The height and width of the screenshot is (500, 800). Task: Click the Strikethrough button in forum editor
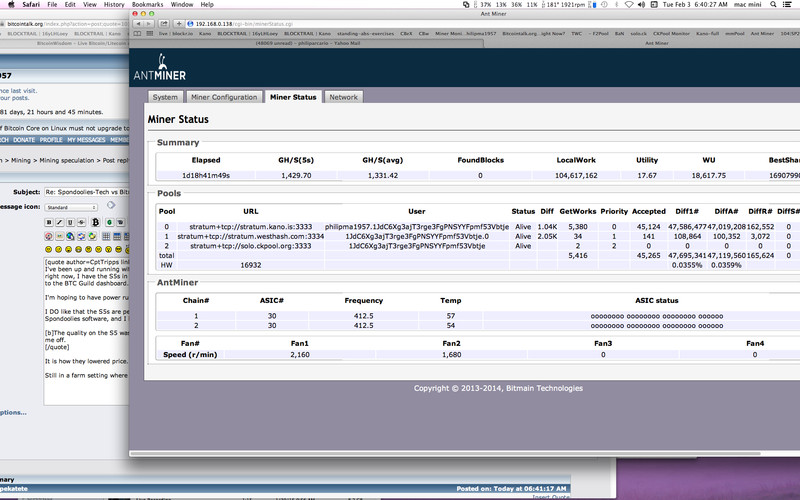pos(81,222)
